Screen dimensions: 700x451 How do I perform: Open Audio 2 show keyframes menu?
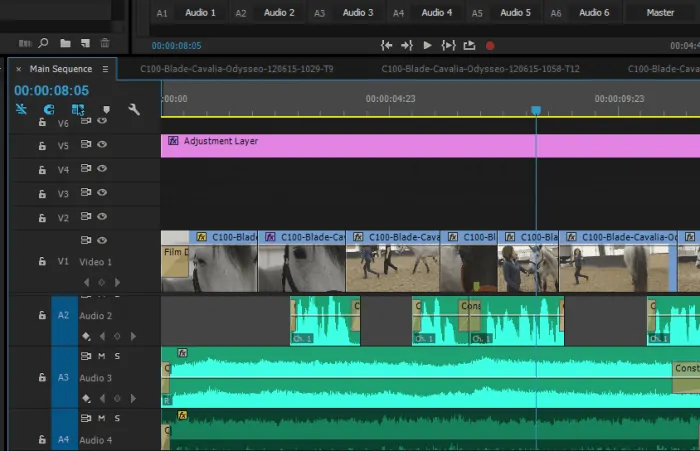click(x=86, y=336)
